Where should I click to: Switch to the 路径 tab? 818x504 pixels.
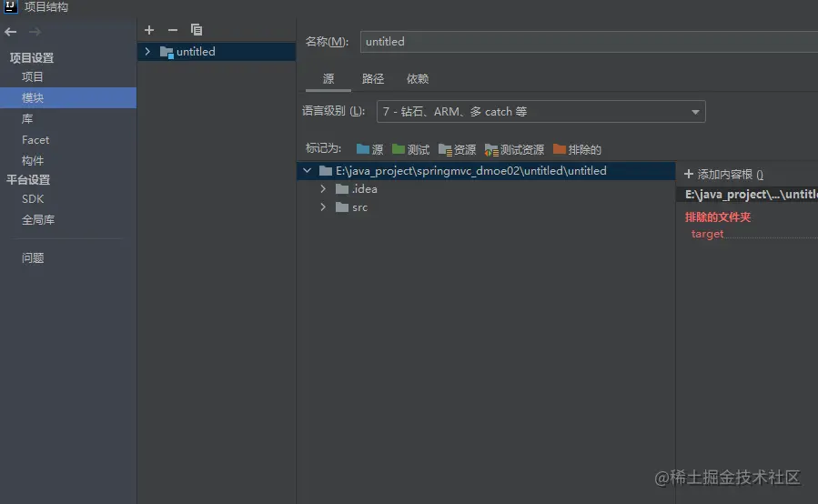point(373,79)
